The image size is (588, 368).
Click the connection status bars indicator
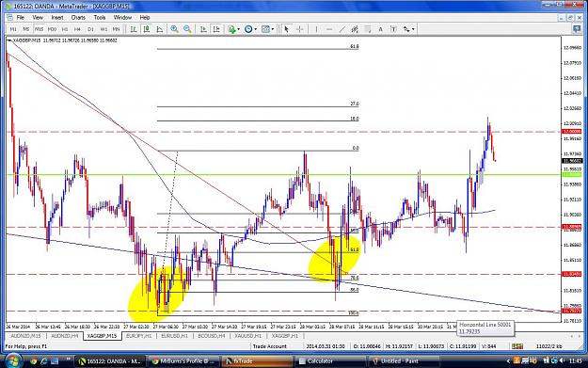pos(517,346)
